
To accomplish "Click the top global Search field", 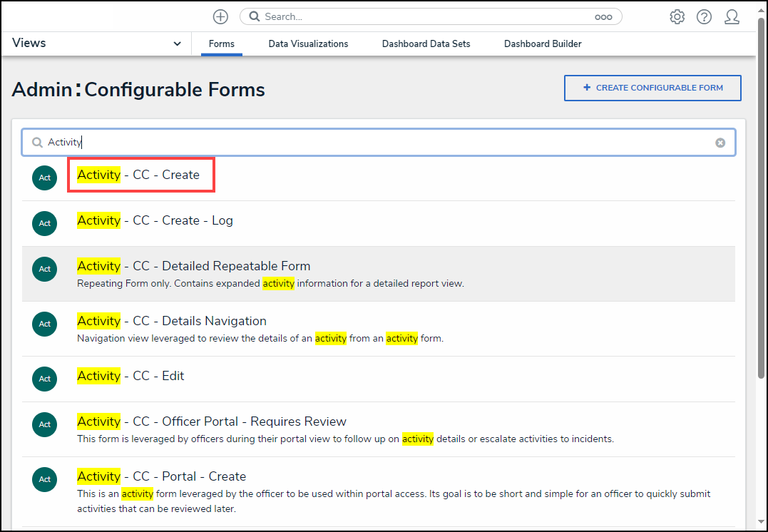I will (x=428, y=16).
